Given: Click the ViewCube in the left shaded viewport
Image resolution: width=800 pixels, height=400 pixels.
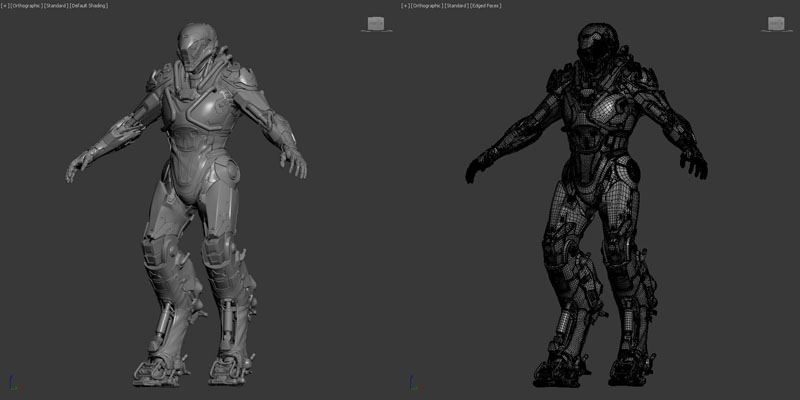Looking at the screenshot, I should coord(376,23).
